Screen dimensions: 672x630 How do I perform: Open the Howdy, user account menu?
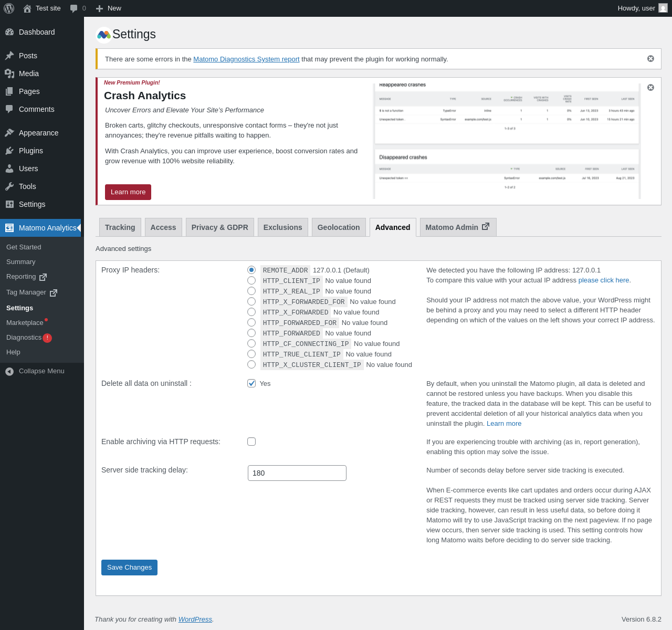tap(642, 8)
